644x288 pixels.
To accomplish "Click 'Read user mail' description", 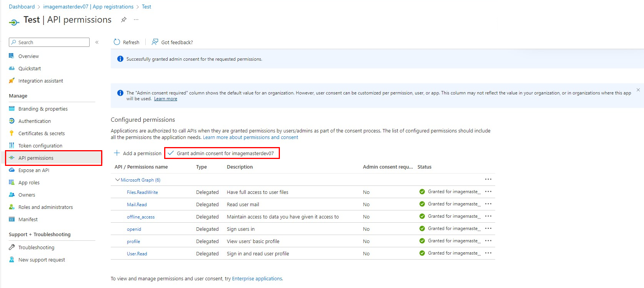I will tap(243, 204).
